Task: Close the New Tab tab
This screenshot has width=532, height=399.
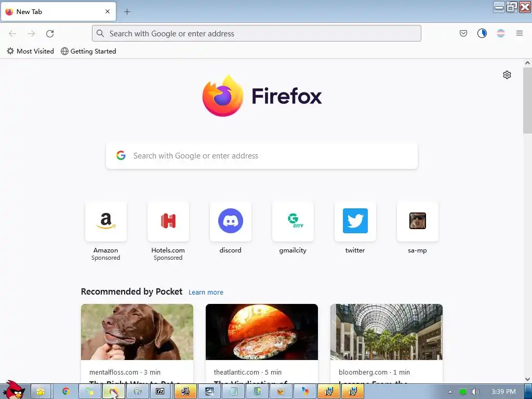Action: point(108,11)
